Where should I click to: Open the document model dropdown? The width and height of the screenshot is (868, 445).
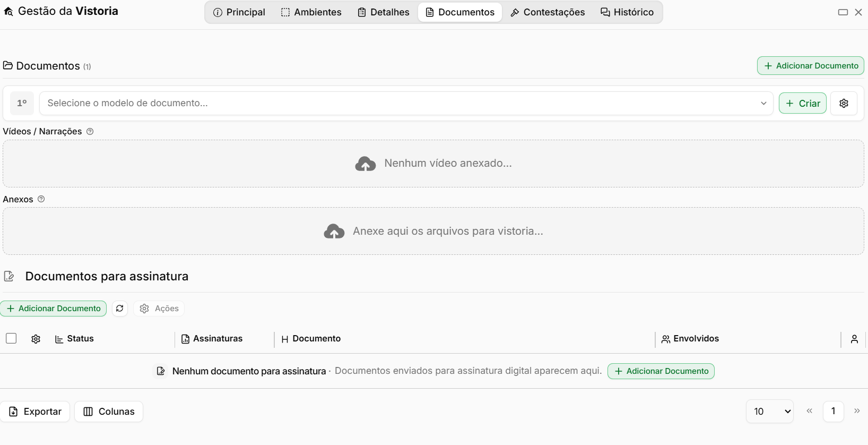[x=406, y=103]
